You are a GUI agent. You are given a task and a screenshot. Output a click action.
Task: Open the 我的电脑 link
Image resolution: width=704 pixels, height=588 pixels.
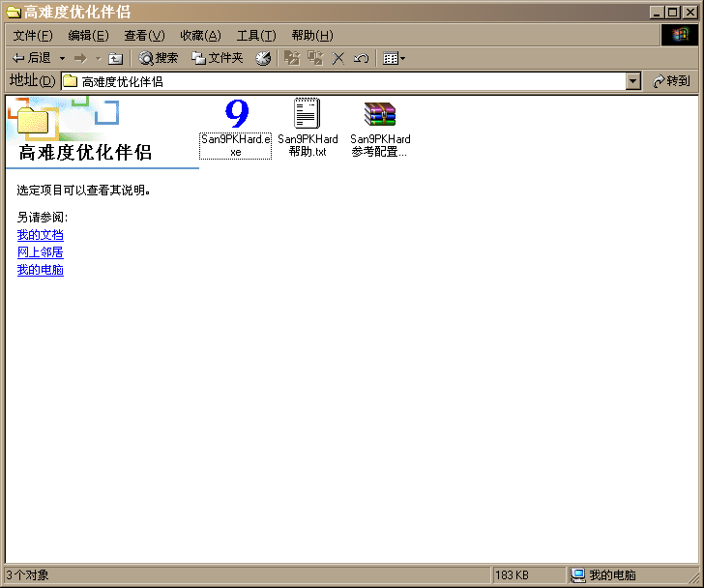click(x=41, y=270)
